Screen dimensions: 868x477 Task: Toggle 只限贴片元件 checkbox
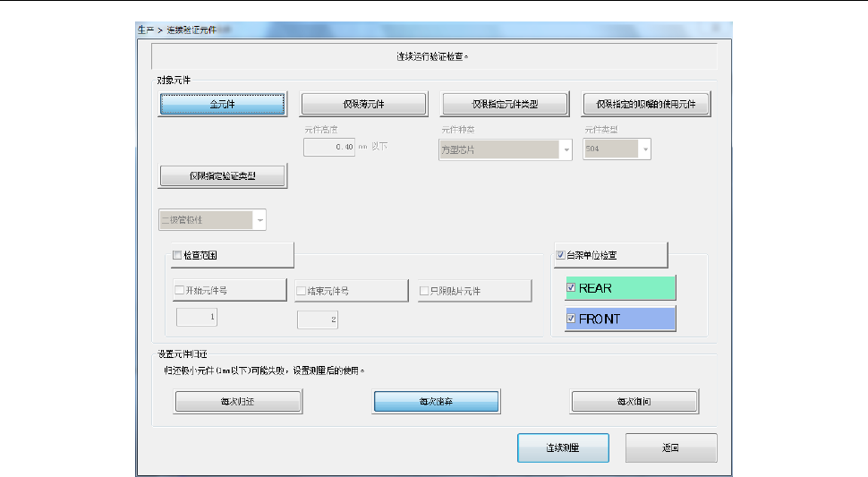pyautogui.click(x=424, y=291)
